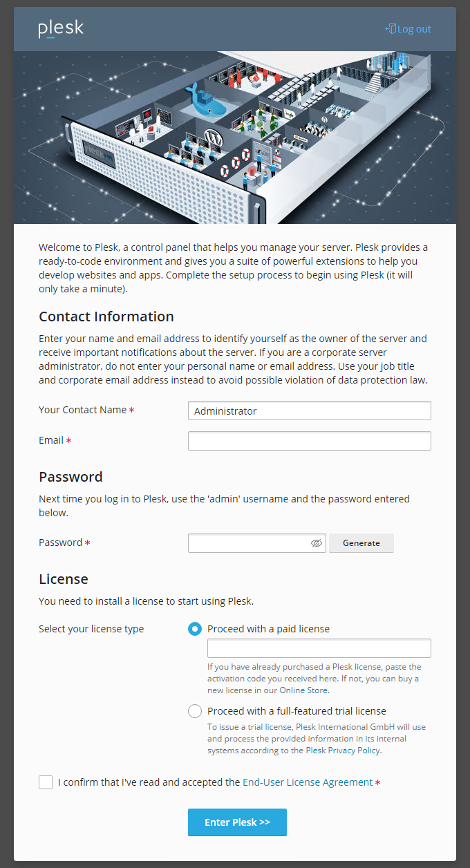Image resolution: width=470 pixels, height=868 pixels.
Task: Click the Log out door icon
Action: [391, 29]
